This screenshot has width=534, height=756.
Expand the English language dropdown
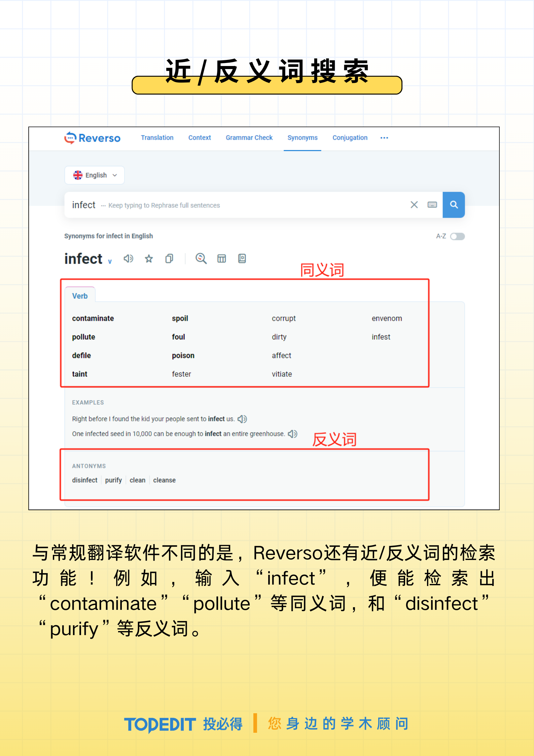95,175
